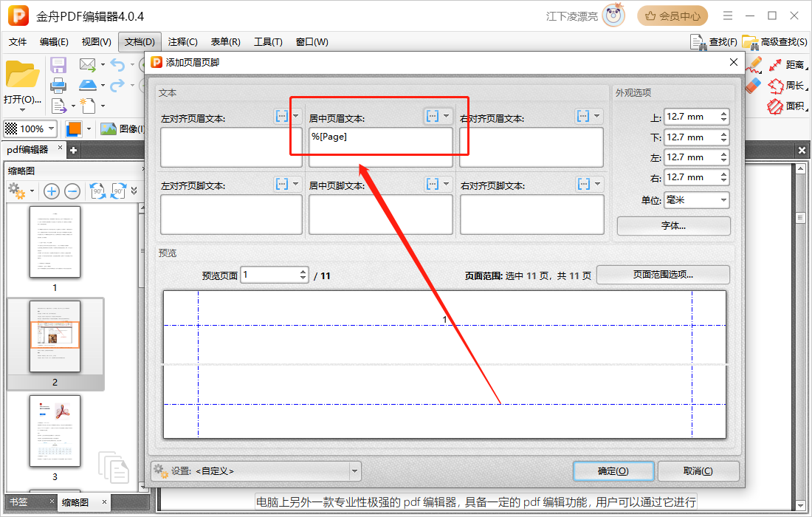Open the 注释(C) menu

pos(183,42)
